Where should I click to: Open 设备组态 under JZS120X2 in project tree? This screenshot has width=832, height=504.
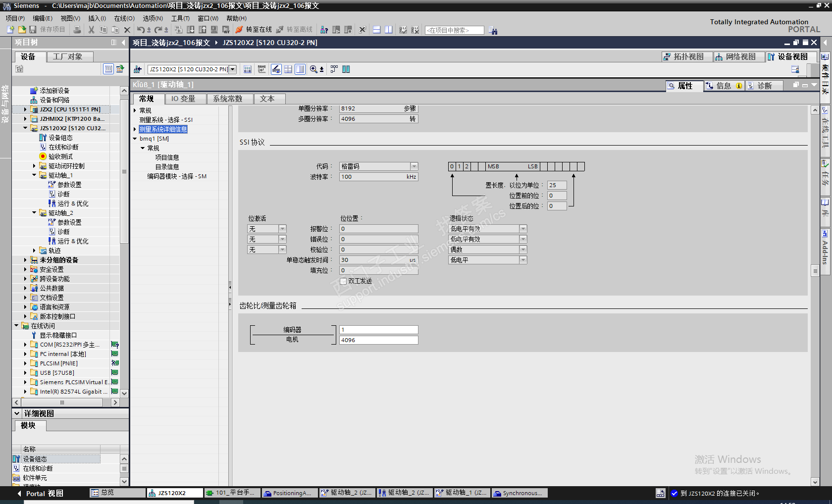point(60,138)
